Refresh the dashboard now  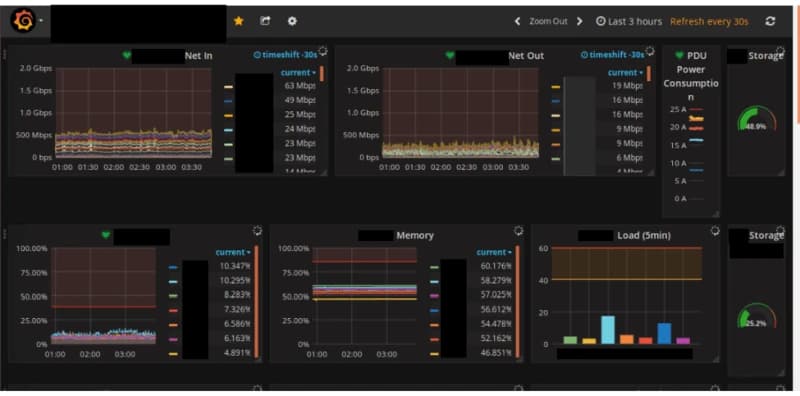[x=770, y=21]
